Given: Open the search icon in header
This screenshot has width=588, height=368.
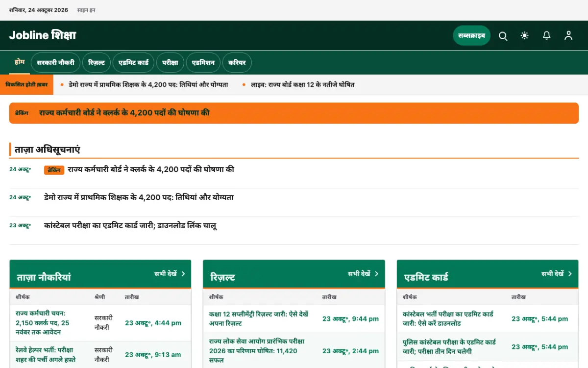Looking at the screenshot, I should [503, 36].
